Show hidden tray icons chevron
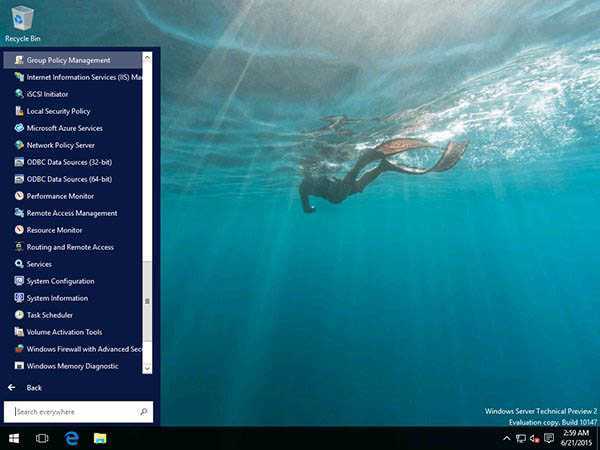 [x=506, y=438]
